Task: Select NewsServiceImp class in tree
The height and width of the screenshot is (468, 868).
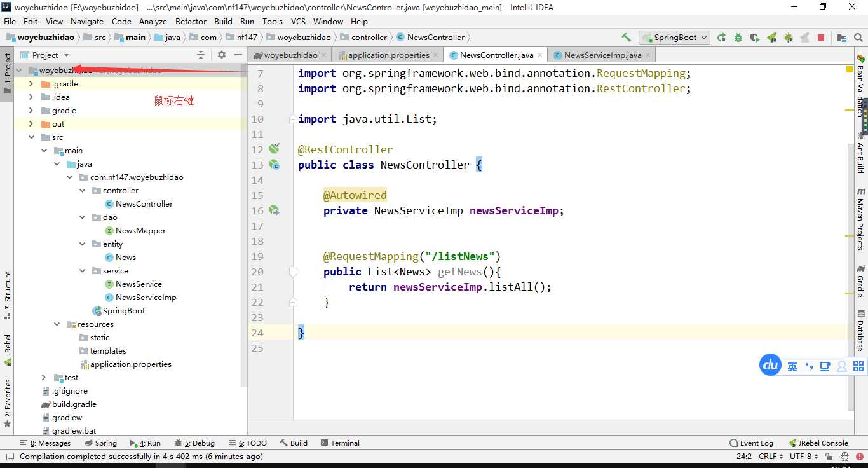Action: click(140, 298)
